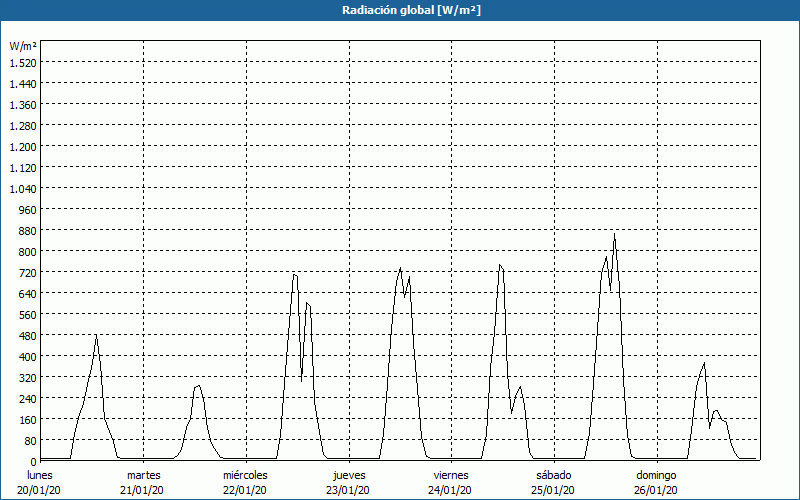This screenshot has height=500, width=800.
Task: Click the '400' y-axis value
Action: point(28,357)
